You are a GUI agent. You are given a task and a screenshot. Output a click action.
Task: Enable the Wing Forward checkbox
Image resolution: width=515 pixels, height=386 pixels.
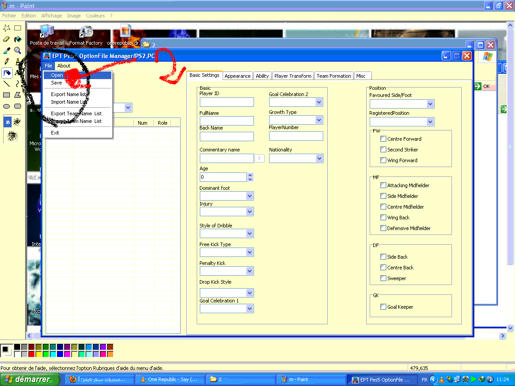383,160
